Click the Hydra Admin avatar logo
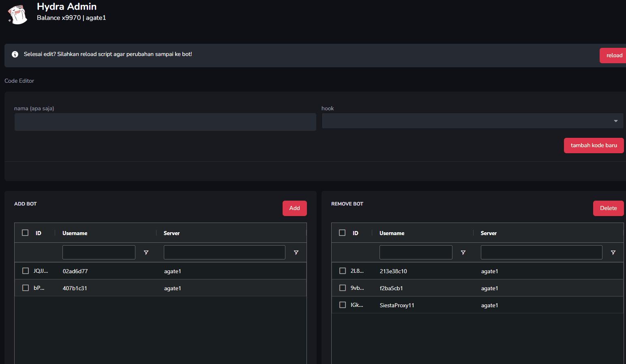 pyautogui.click(x=18, y=15)
